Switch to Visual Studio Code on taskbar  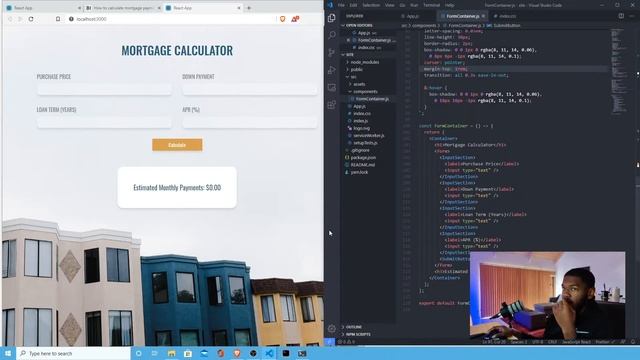coord(269,353)
